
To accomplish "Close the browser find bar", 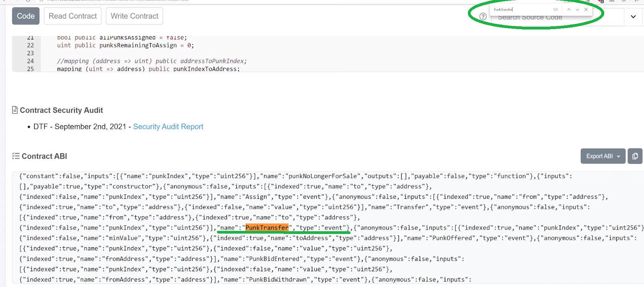I will [x=586, y=9].
